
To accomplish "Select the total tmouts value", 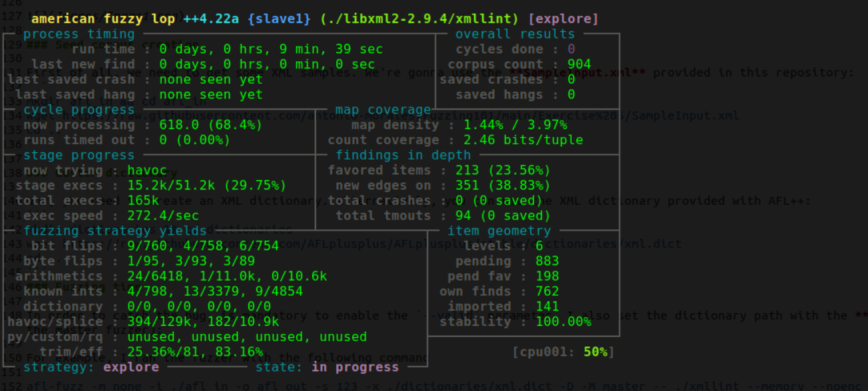I will tap(503, 216).
